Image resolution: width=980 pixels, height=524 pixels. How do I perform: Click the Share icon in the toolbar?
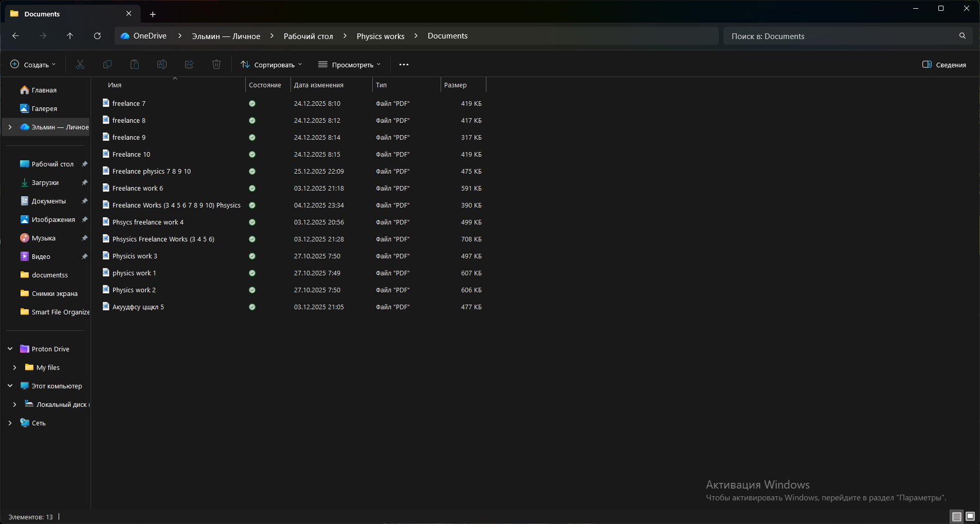tap(189, 64)
